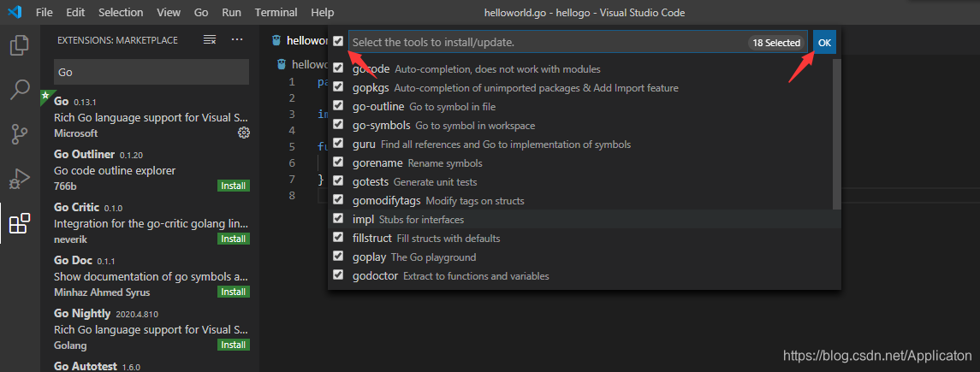Install the Go Outliner extension
The width and height of the screenshot is (980, 372).
[x=234, y=186]
